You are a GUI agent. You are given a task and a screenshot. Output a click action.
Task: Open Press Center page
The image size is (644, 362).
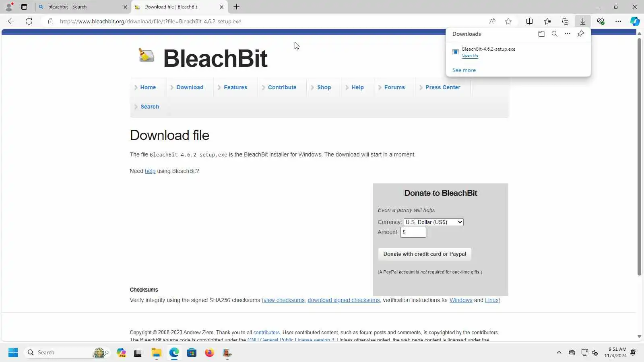tap(443, 87)
